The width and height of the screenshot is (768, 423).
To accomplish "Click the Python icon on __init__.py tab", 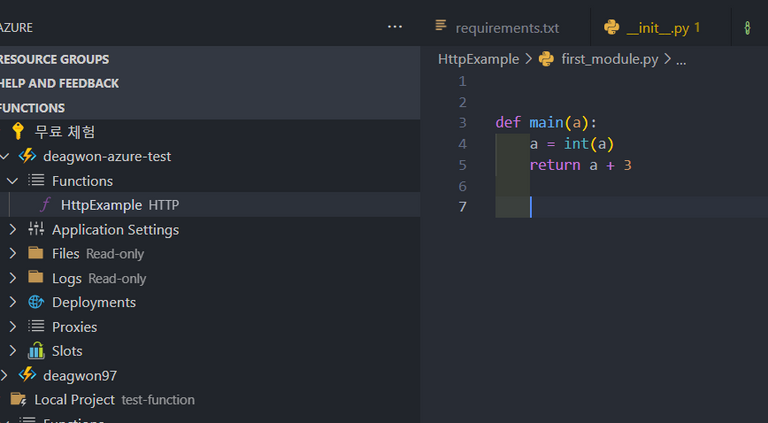I will pos(611,27).
